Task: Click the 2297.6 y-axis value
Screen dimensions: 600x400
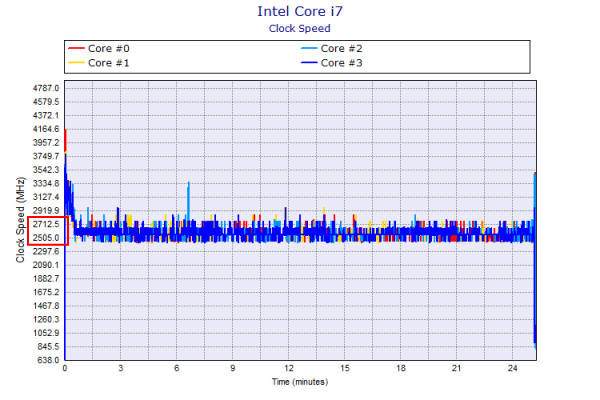Action: tap(46, 251)
